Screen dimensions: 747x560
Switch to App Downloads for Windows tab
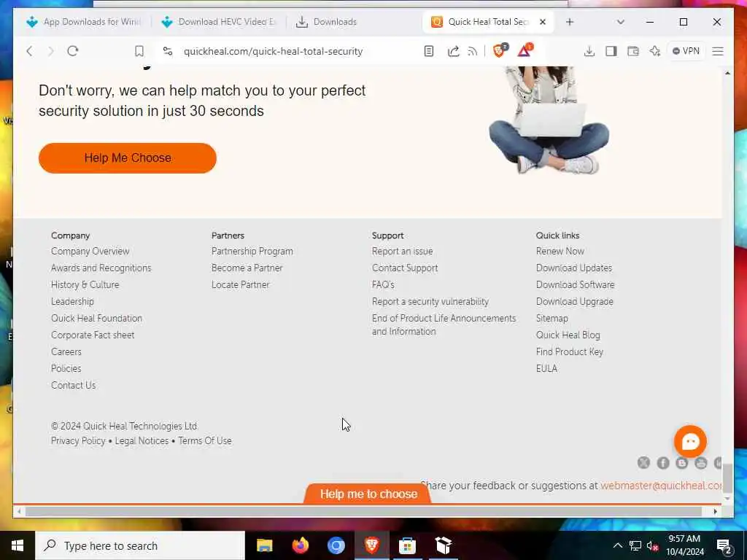pos(84,22)
